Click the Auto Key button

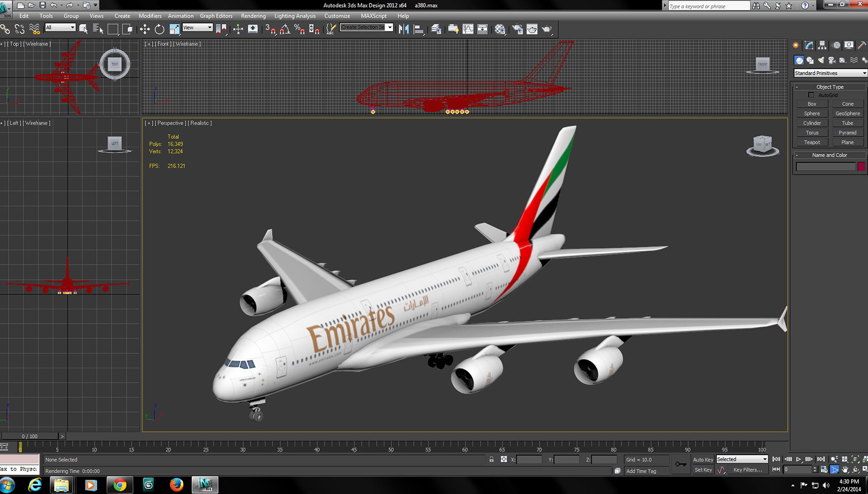click(703, 459)
